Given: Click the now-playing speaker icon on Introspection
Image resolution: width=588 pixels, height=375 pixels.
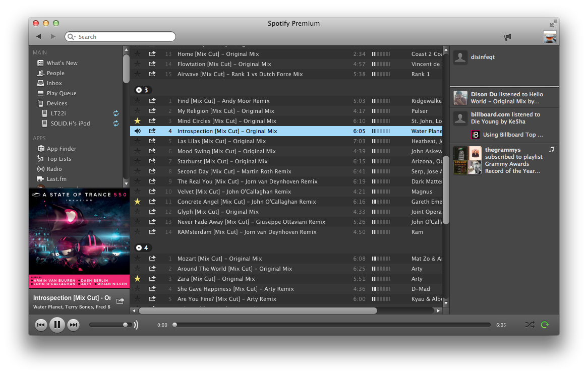Looking at the screenshot, I should click(x=138, y=131).
